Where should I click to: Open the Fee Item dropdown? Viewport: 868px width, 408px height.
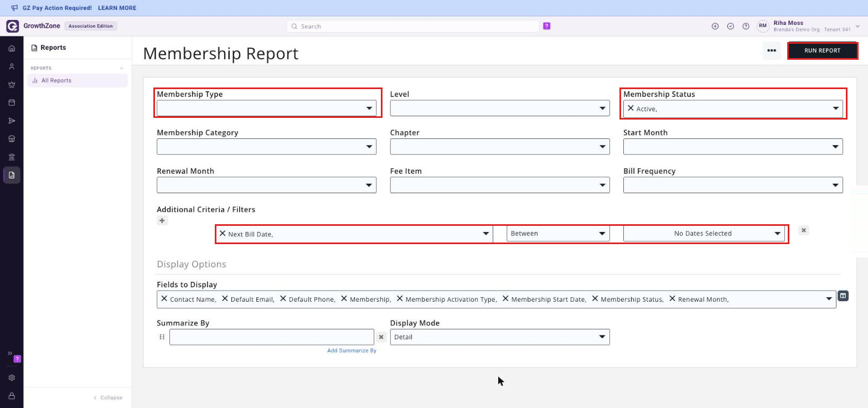click(x=500, y=185)
